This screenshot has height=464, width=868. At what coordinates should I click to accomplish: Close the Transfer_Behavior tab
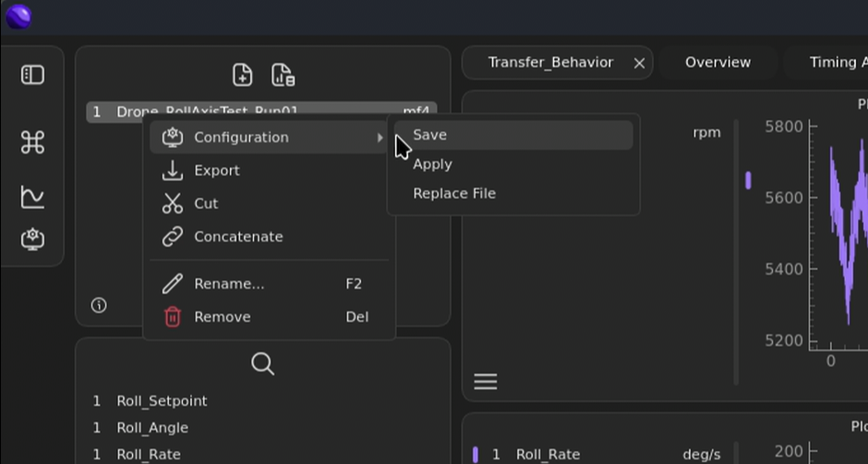pos(639,63)
